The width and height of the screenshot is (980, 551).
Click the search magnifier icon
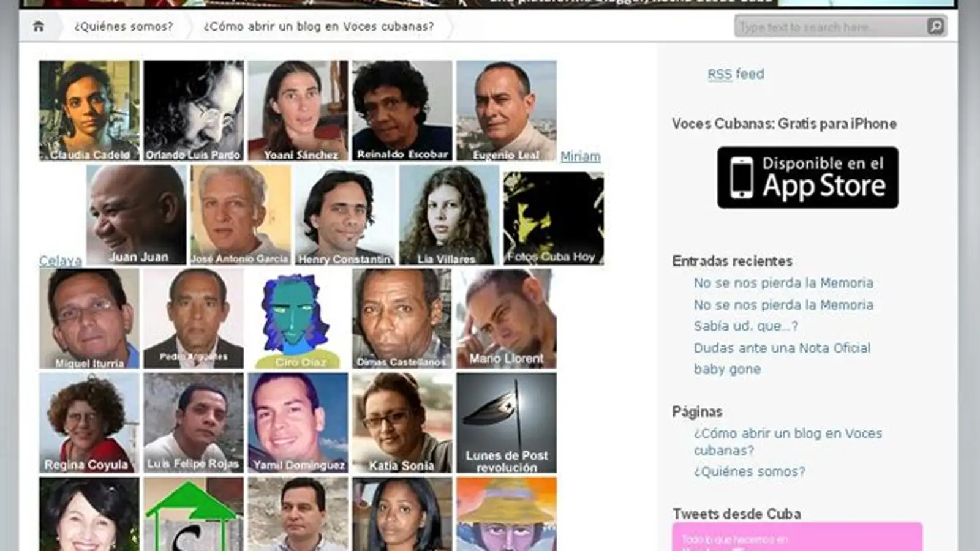pyautogui.click(x=935, y=26)
